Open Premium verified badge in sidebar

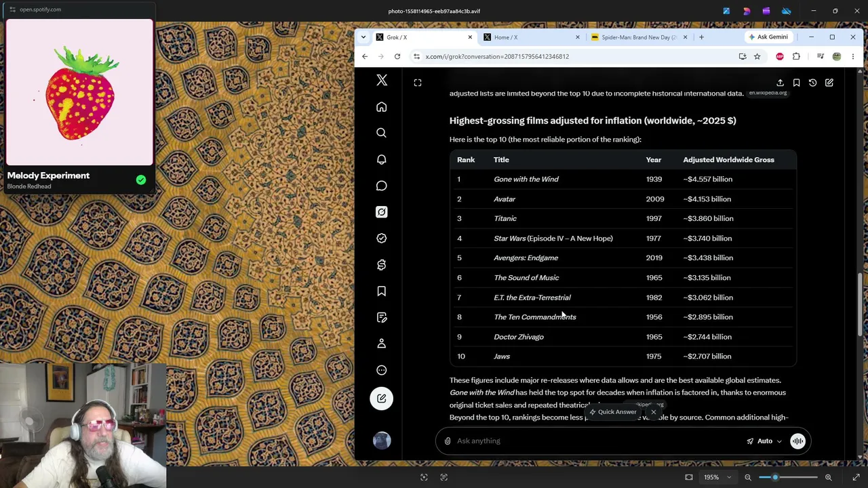(x=382, y=238)
